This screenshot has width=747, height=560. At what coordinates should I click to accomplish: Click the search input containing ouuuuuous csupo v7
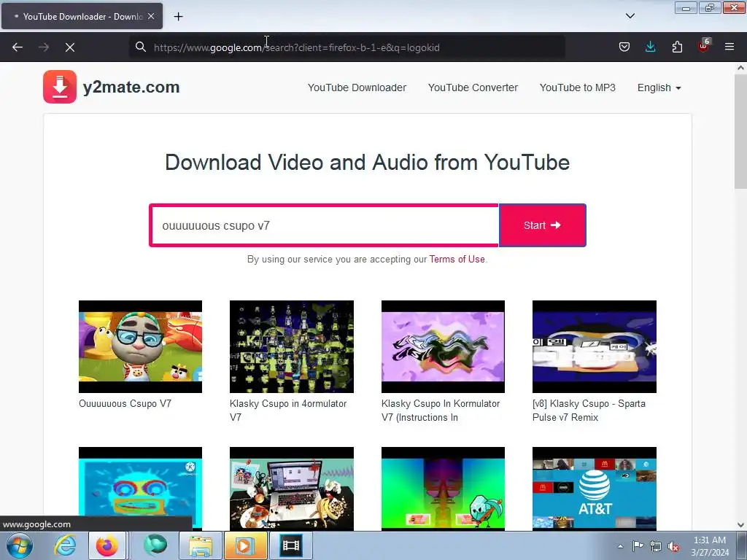coord(324,225)
